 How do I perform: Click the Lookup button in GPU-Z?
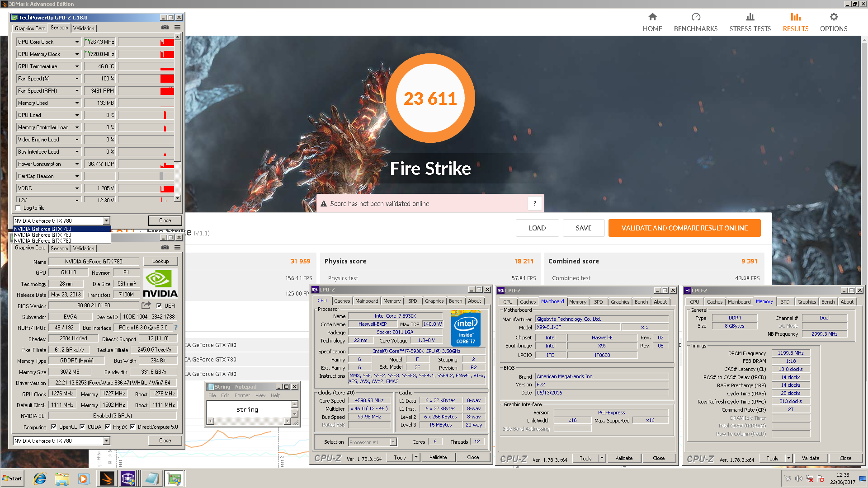click(x=160, y=261)
